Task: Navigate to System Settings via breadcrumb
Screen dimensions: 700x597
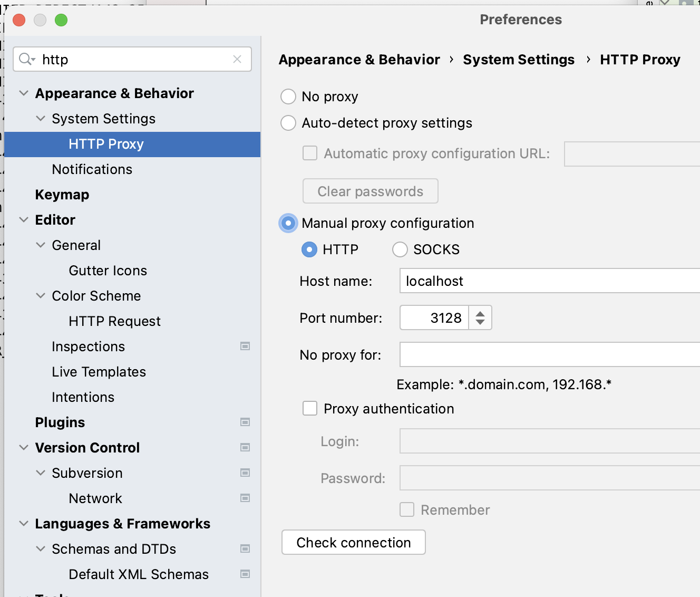Action: [x=518, y=59]
